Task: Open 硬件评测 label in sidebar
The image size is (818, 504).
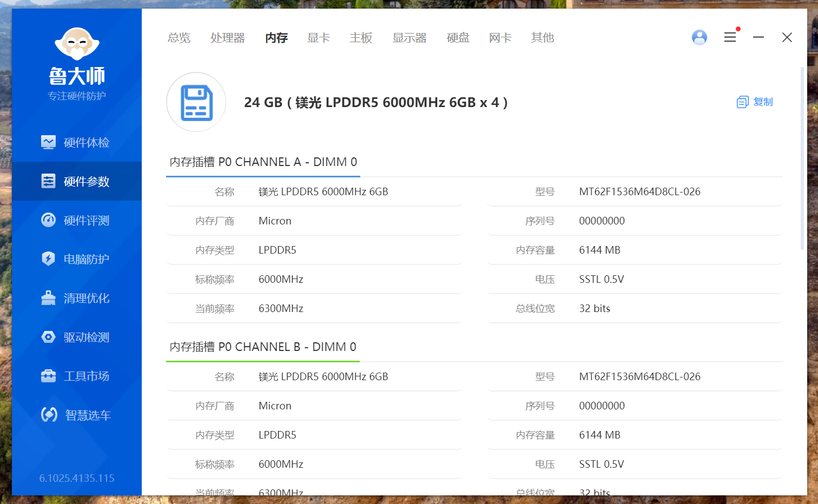Action: (x=87, y=221)
